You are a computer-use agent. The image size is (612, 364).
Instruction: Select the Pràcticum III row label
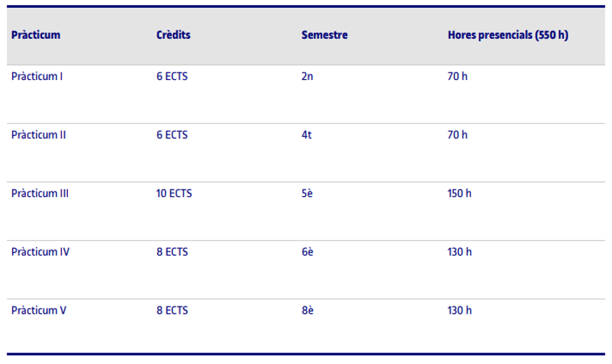(x=40, y=193)
